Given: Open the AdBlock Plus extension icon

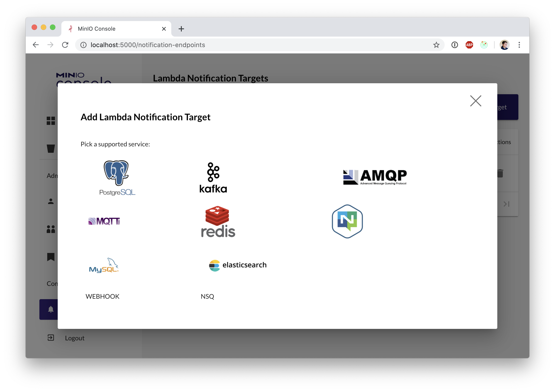Looking at the screenshot, I should [x=469, y=45].
